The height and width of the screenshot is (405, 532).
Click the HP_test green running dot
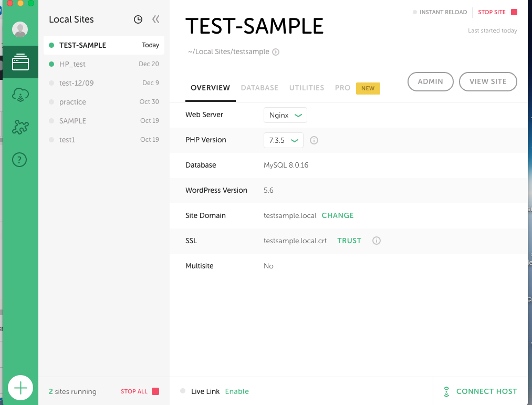(51, 64)
